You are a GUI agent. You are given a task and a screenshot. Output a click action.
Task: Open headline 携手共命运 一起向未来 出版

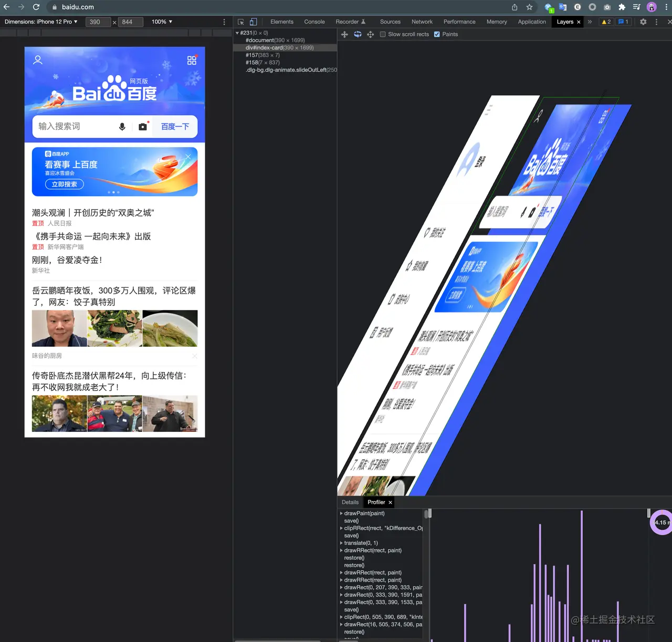(91, 236)
